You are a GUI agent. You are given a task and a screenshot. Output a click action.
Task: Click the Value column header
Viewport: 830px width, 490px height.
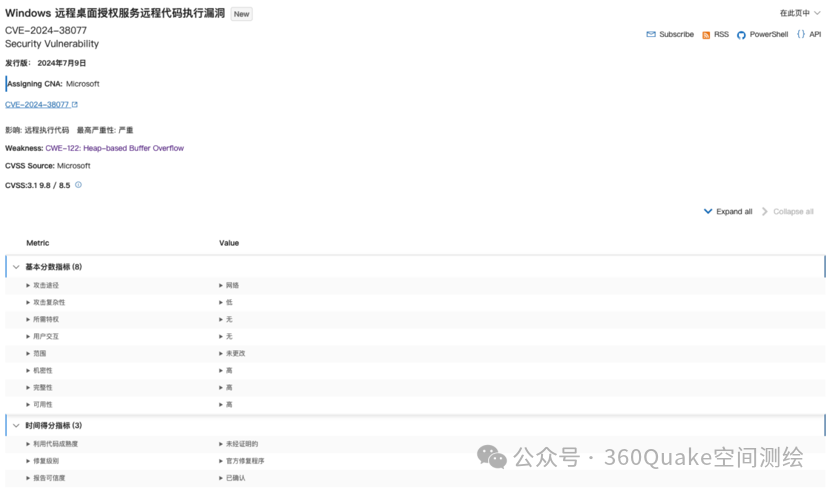(229, 243)
